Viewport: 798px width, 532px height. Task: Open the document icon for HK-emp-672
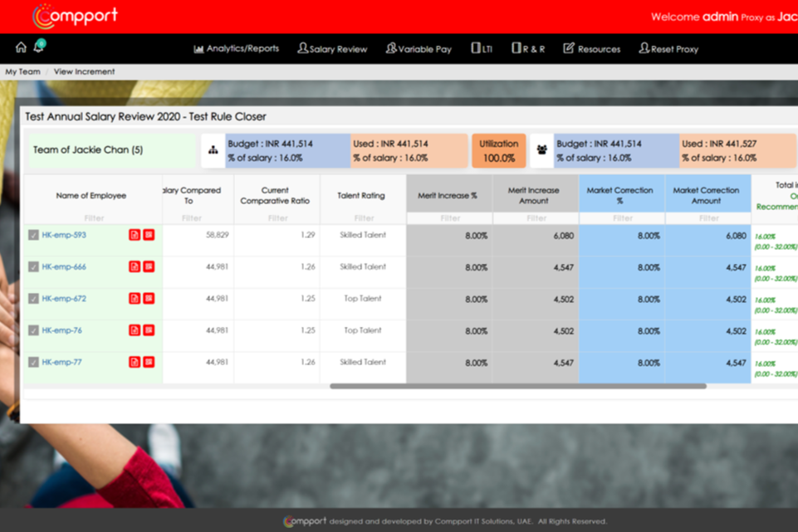[x=135, y=298]
